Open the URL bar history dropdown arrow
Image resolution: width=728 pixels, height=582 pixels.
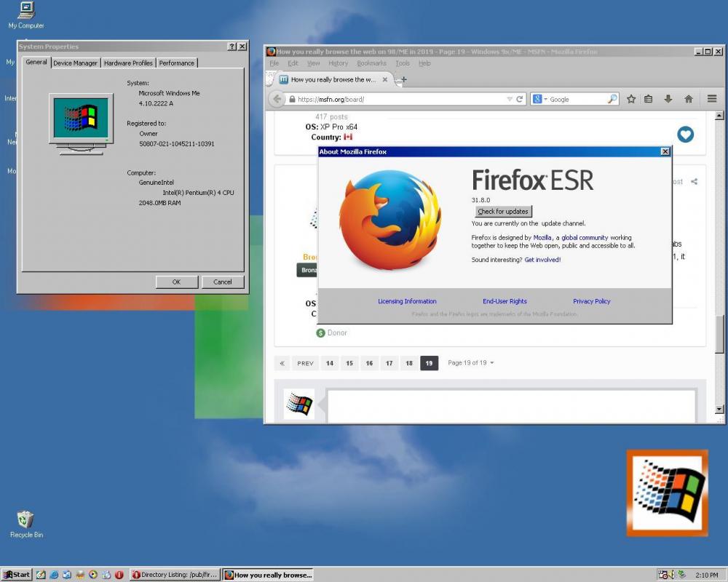509,100
